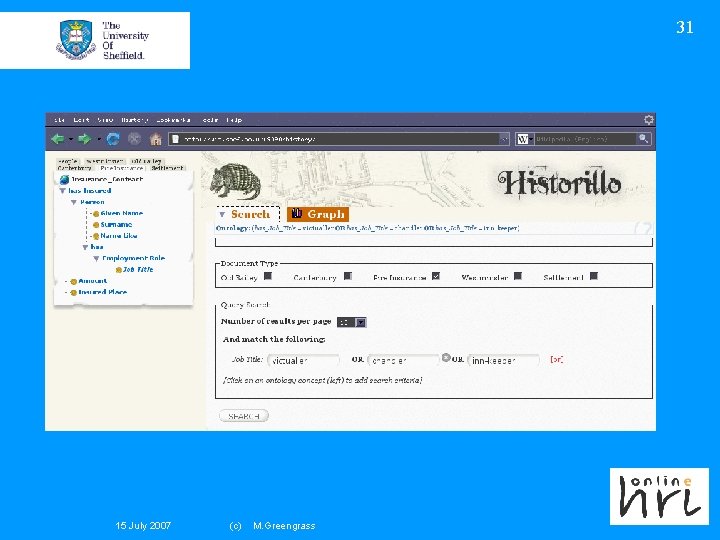Click the SEARCH button

[244, 416]
